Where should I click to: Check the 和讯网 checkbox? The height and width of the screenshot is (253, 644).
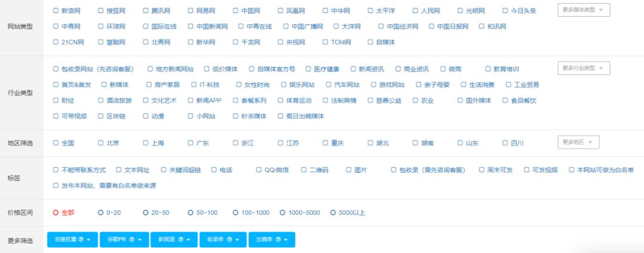[481, 26]
